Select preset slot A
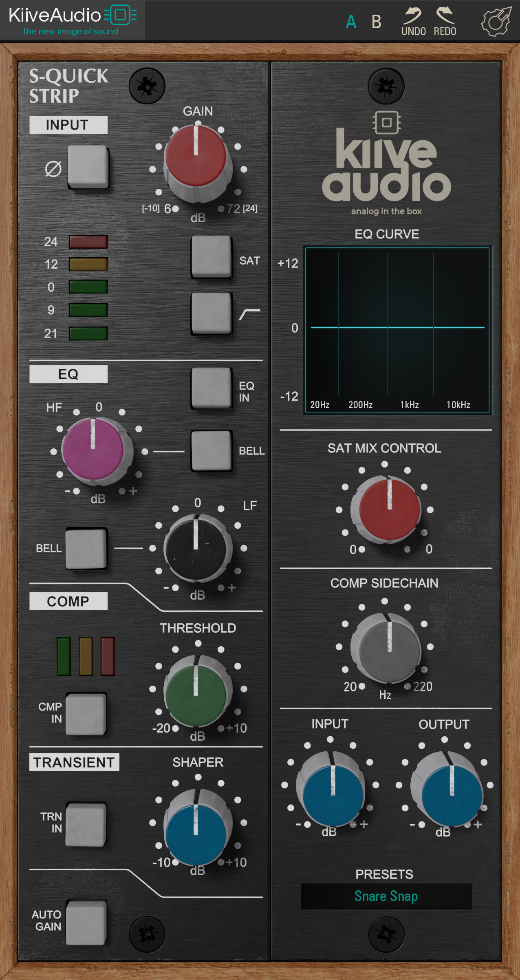 coord(351,22)
